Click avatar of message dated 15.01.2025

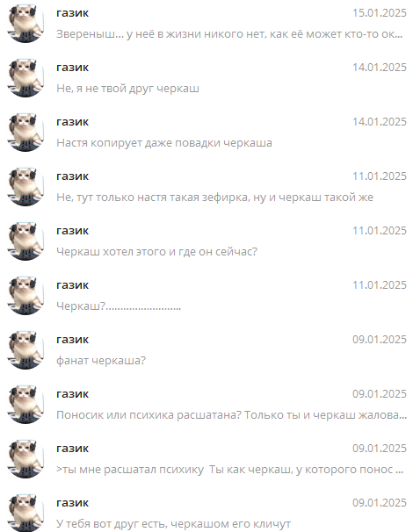click(25, 24)
